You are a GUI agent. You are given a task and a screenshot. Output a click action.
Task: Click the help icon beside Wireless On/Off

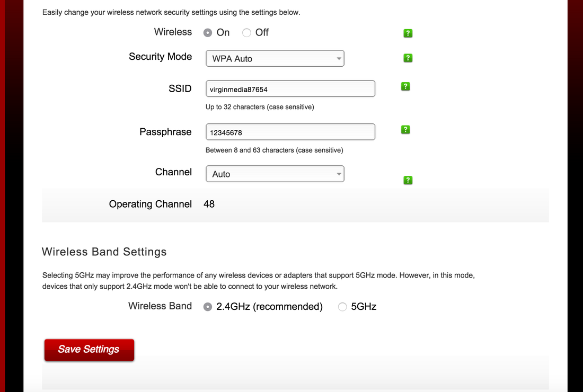click(408, 33)
